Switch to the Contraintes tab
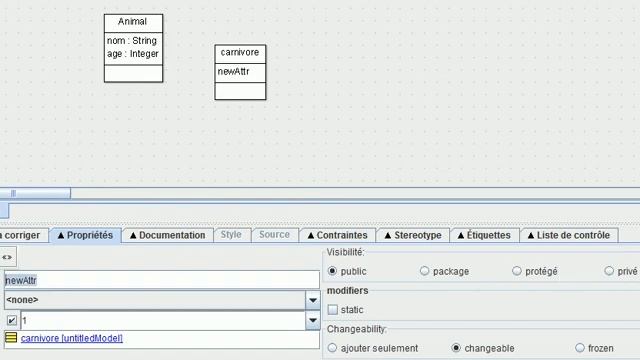Screen dimensions: 640x360 pyautogui.click(x=338, y=235)
